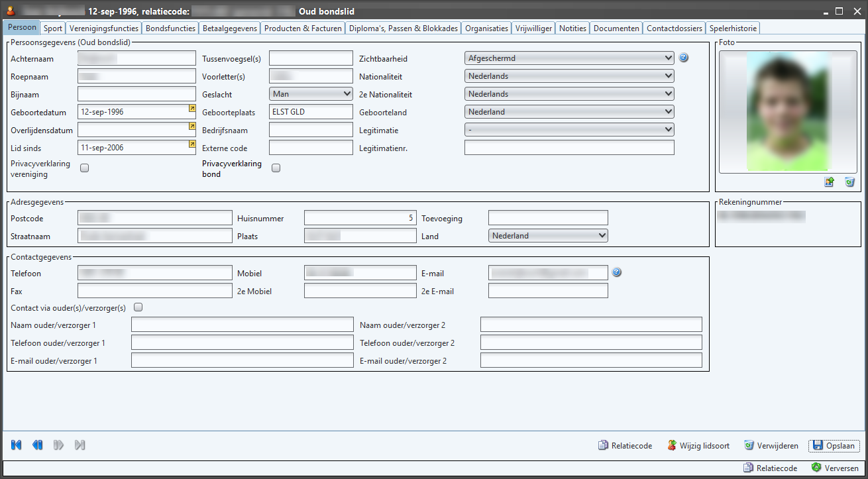The height and width of the screenshot is (479, 868).
Task: Go to the previous record navigation icon
Action: point(38,445)
